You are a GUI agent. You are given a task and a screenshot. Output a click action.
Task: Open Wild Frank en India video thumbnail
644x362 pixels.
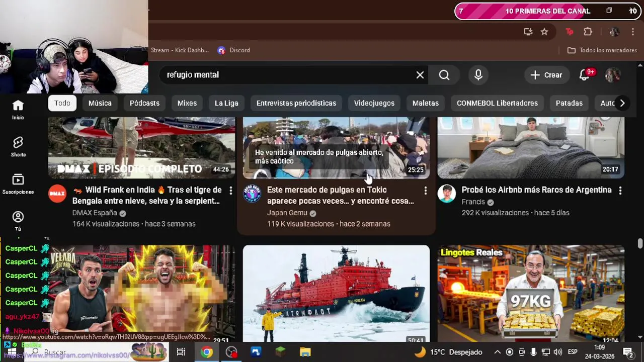(x=141, y=148)
